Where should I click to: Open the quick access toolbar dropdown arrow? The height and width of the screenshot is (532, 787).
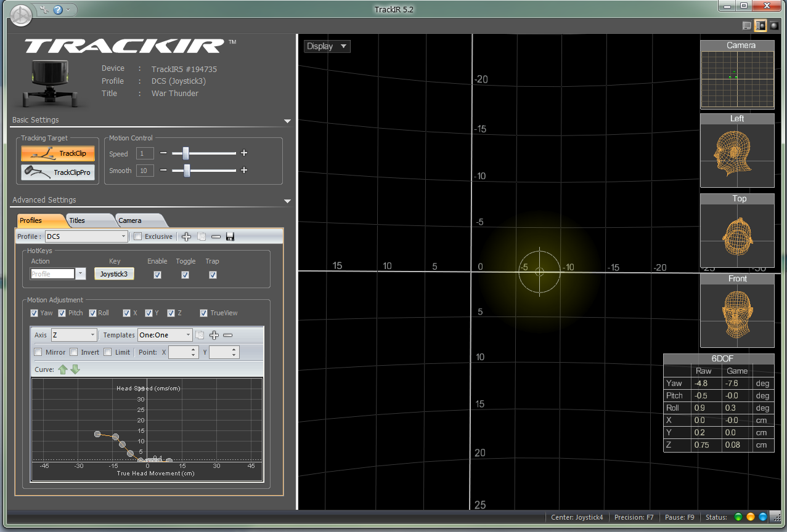click(68, 10)
